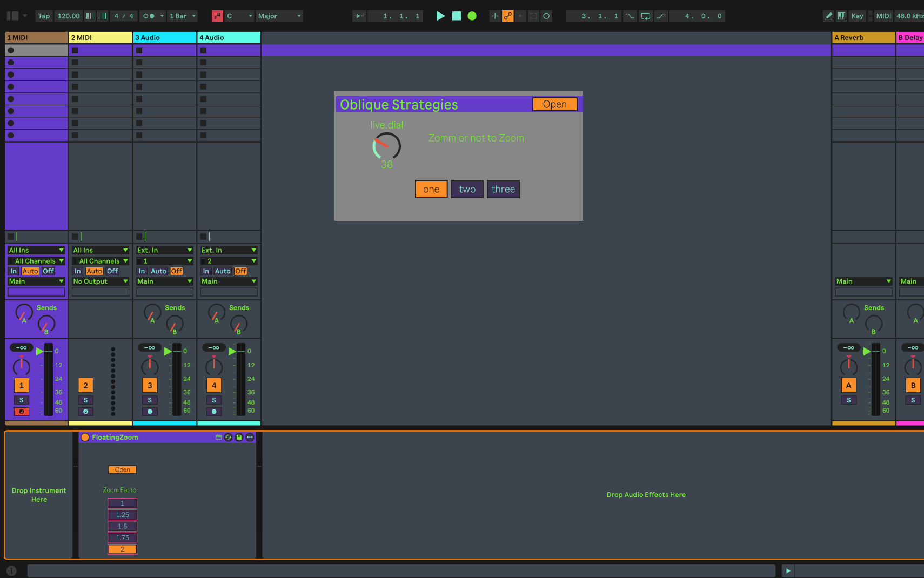Set Zoom Factor to 1.5
This screenshot has height=578, width=924.
click(122, 526)
